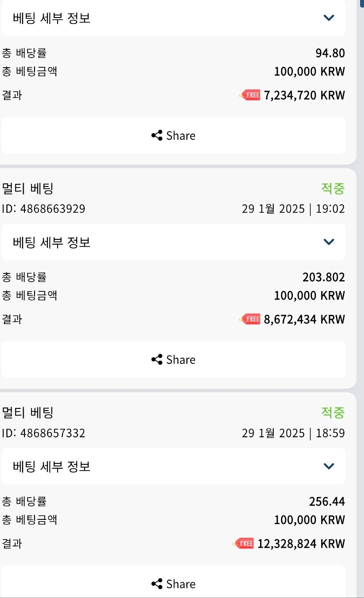The height and width of the screenshot is (598, 364).
Task: Tap the share icon in bet 4868657332's card
Action: (157, 584)
